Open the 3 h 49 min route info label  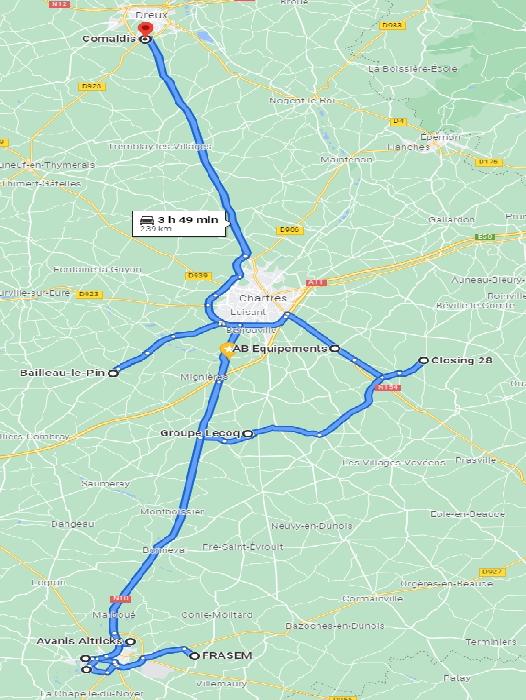(x=179, y=223)
